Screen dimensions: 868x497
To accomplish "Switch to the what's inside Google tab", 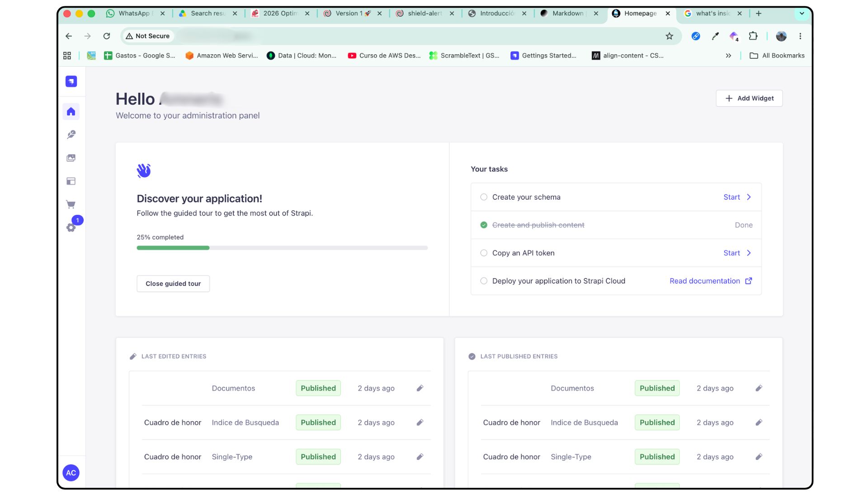I will (x=712, y=14).
